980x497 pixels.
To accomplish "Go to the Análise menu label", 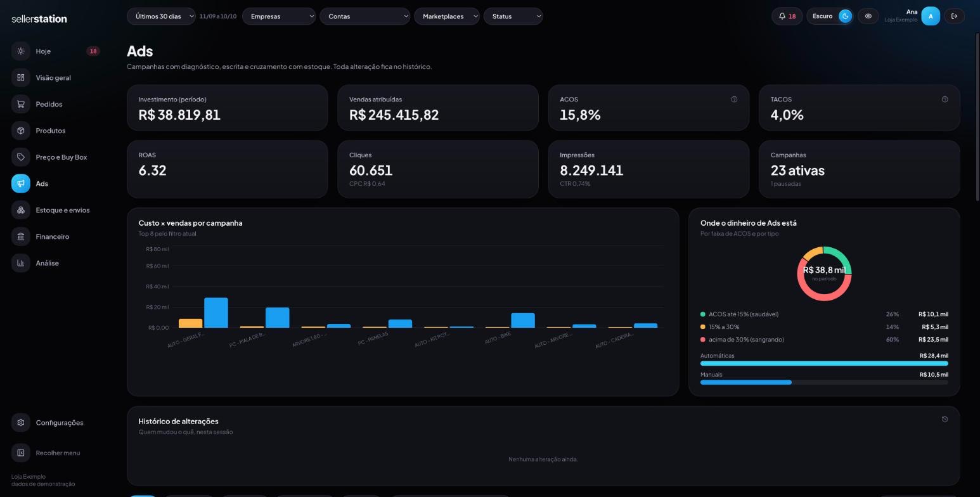I will [48, 263].
